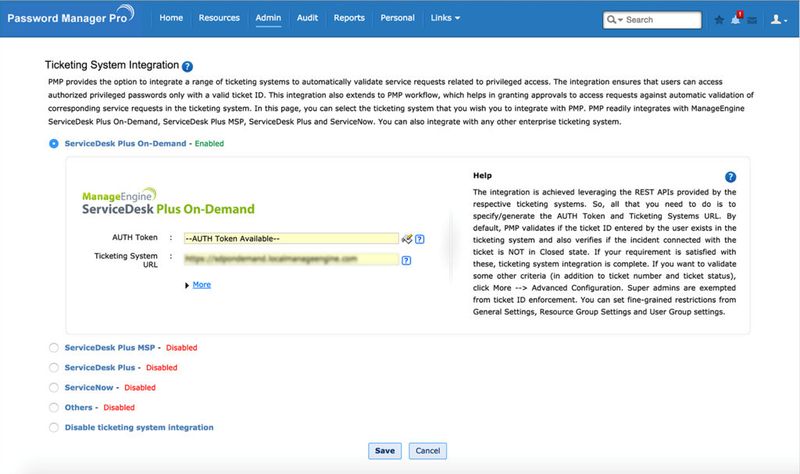The height and width of the screenshot is (474, 800).
Task: Click the blue help icon in Help panel
Action: tap(730, 177)
